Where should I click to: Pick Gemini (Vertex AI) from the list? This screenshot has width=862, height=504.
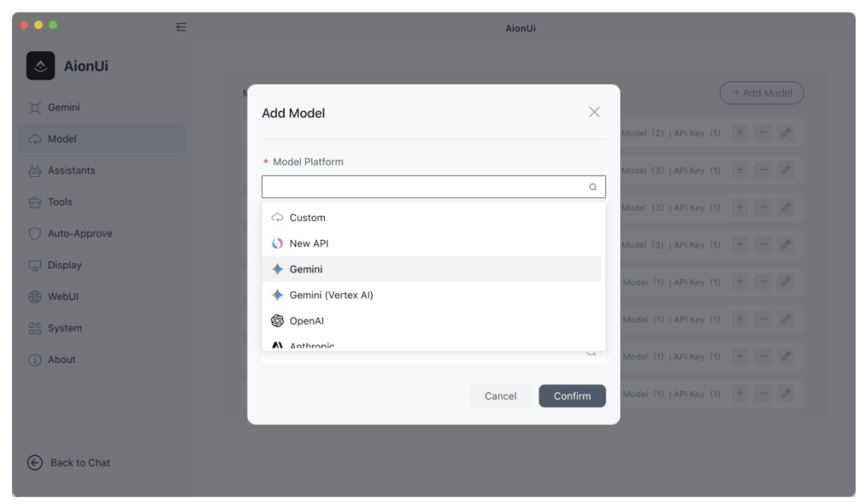(331, 295)
